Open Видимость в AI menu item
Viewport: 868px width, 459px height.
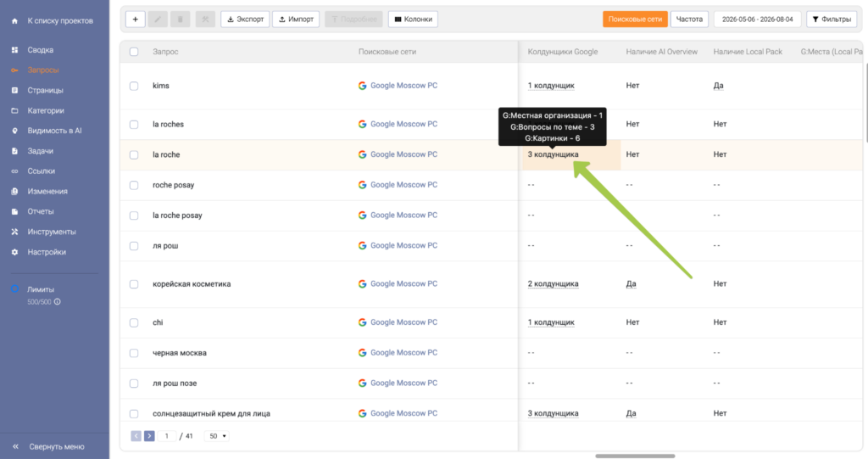[54, 131]
